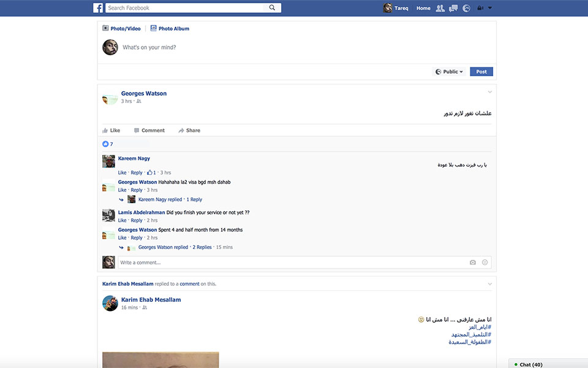Screen dimensions: 588x368
Task: Open Karim Ehab Mesallam's story options chevron
Action: (x=489, y=284)
